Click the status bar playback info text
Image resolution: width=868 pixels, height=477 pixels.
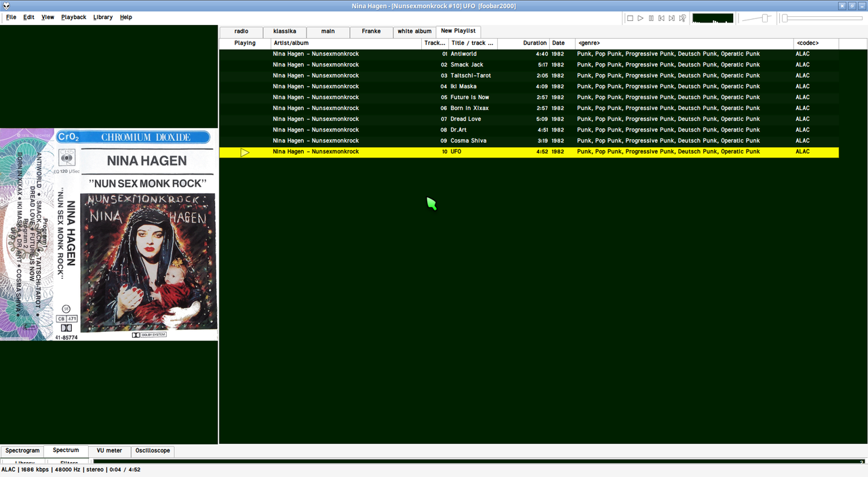(x=71, y=470)
